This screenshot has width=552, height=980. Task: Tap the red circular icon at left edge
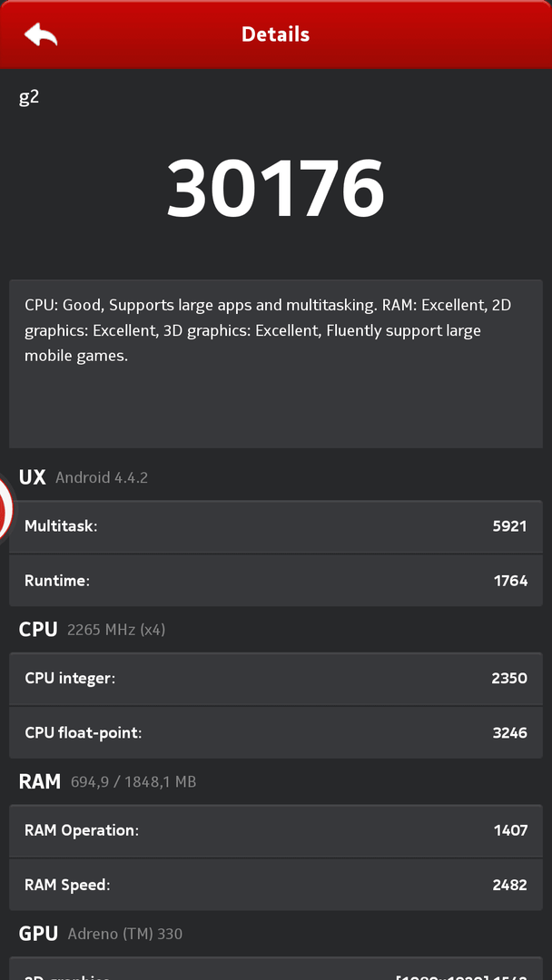5,510
